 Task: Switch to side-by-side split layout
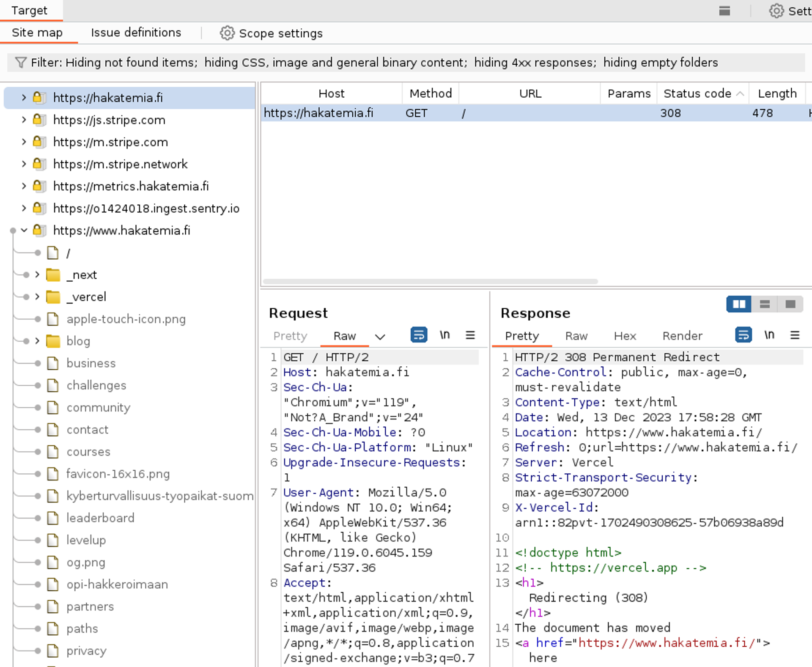click(739, 304)
